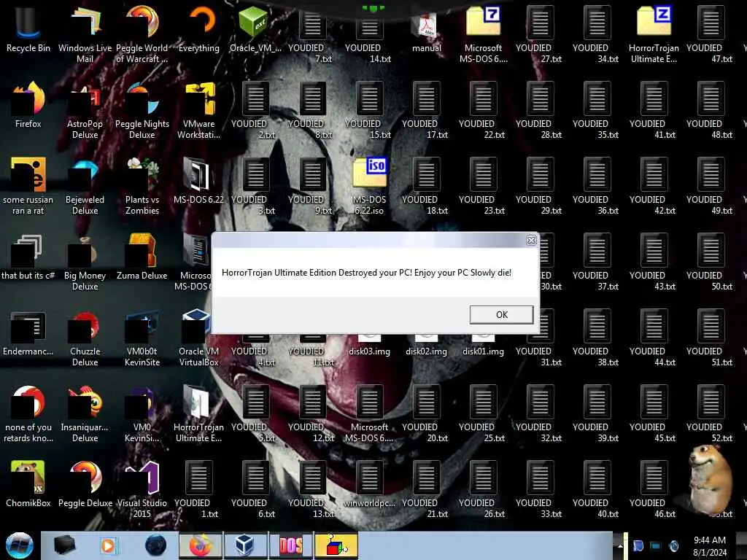
Task: Select the Everything search desktop icon
Action: pos(199,29)
